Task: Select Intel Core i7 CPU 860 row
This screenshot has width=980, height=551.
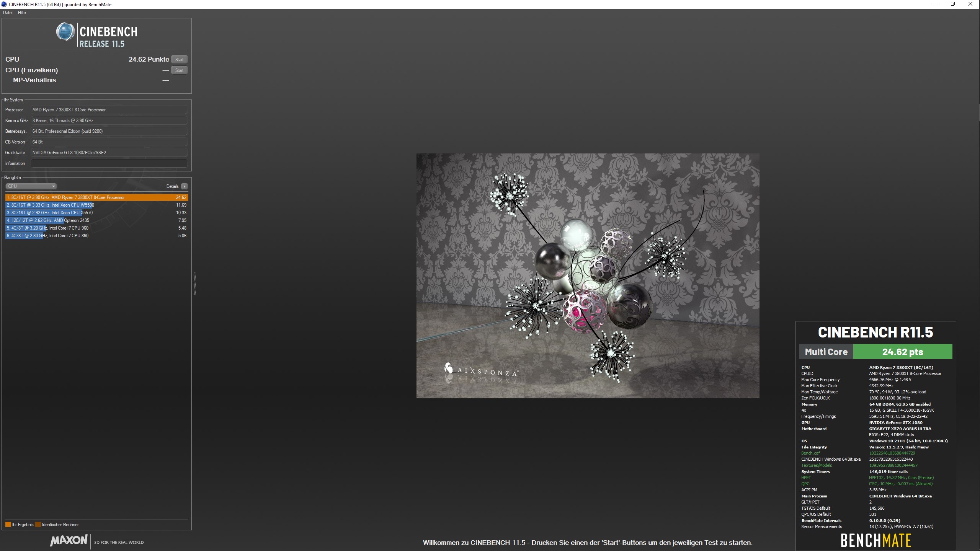Action: pos(97,236)
